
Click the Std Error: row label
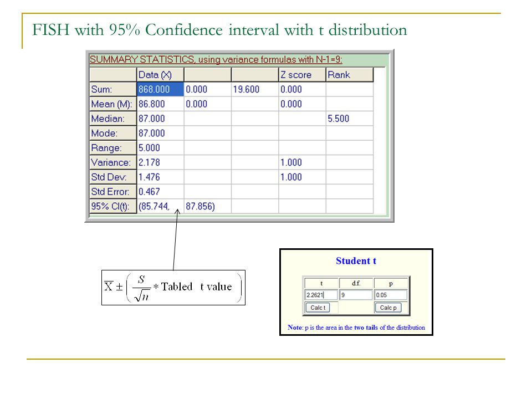tap(113, 191)
